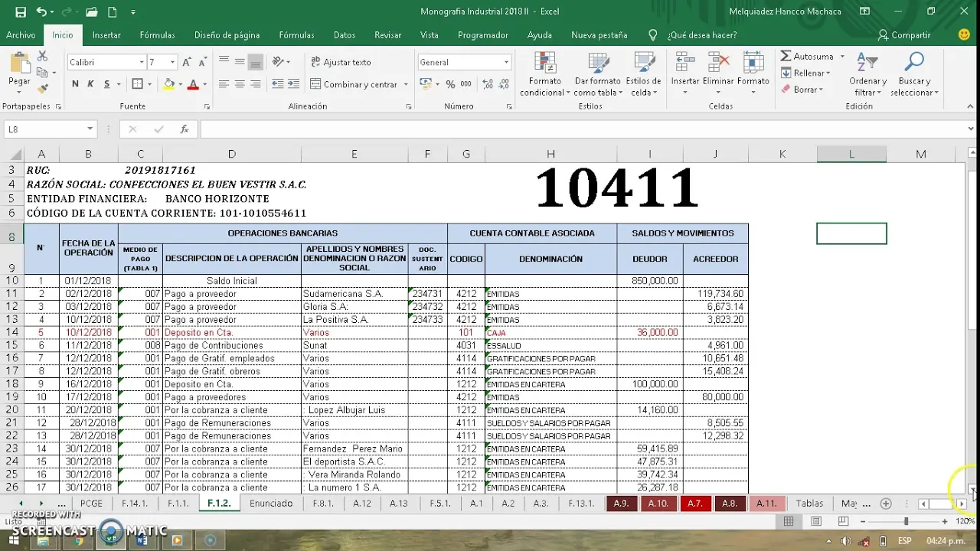The height and width of the screenshot is (551, 980).
Task: Expand the Calibri font name dropdown
Action: pyautogui.click(x=142, y=62)
